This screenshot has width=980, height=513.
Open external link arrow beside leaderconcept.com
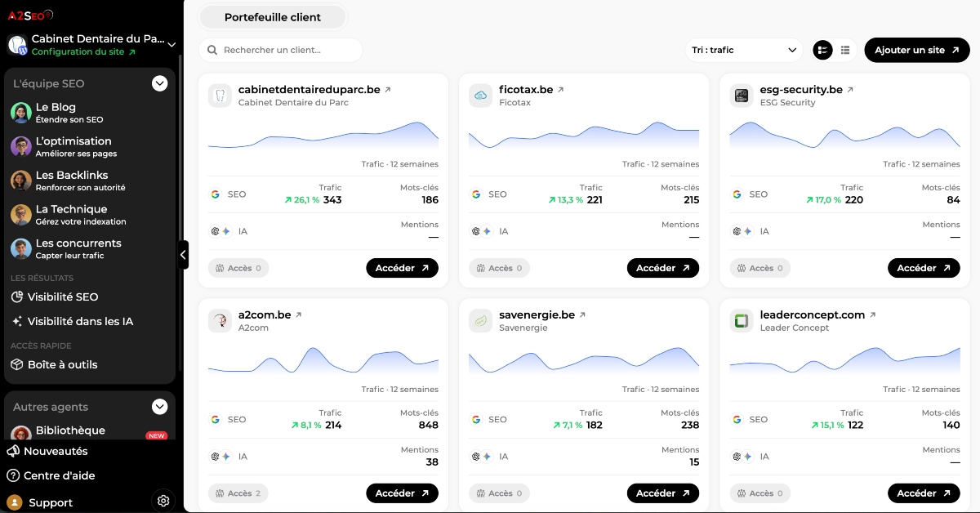pyautogui.click(x=872, y=315)
